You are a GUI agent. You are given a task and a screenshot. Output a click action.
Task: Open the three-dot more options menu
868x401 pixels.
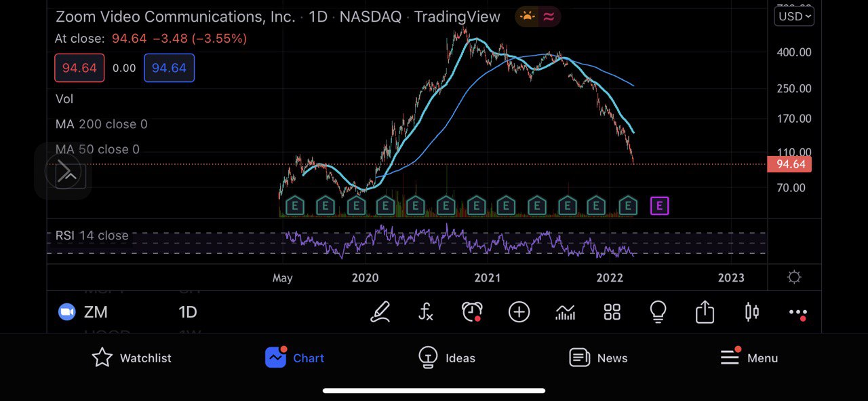click(x=798, y=313)
